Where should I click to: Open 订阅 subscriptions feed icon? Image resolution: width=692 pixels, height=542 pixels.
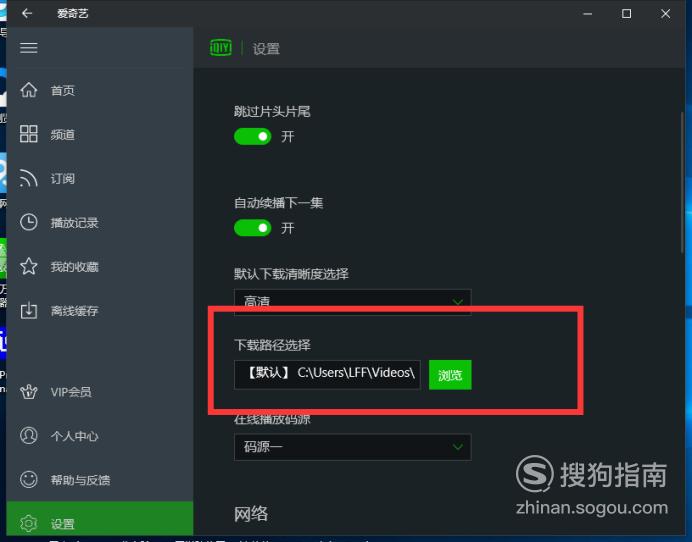click(29, 178)
